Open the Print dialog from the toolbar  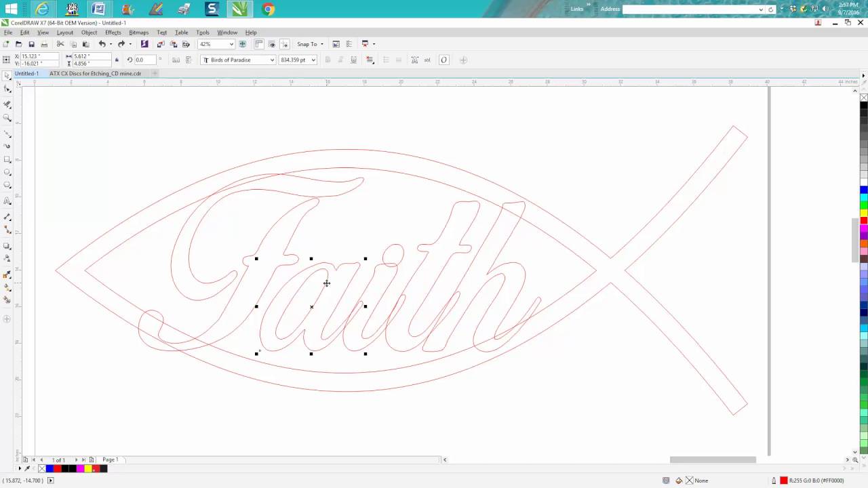coord(45,43)
